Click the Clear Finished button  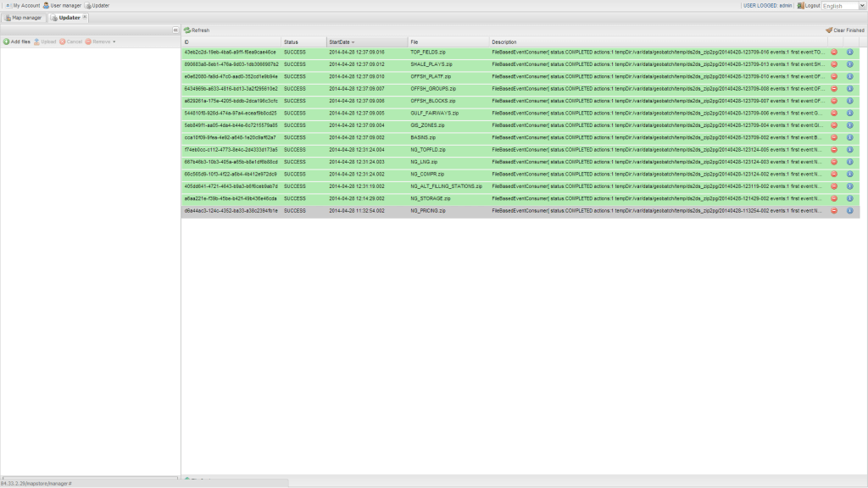[x=845, y=30]
